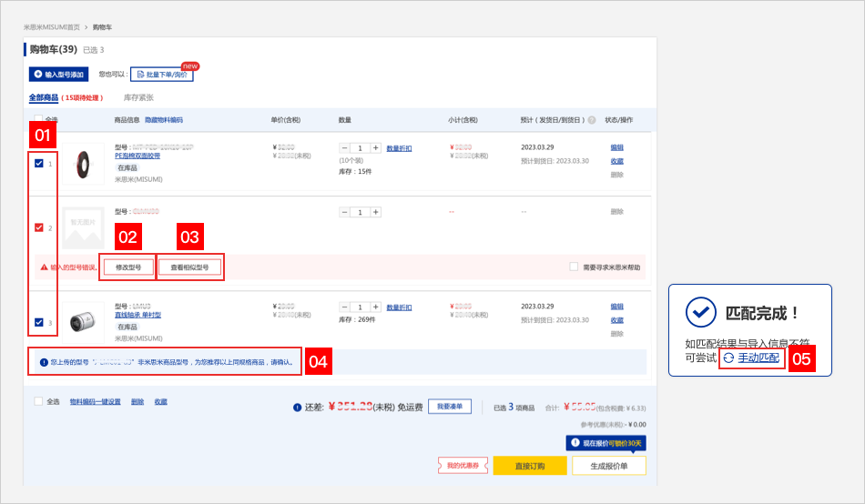Click the red warning triangle for wrong model
Image resolution: width=865 pixels, height=504 pixels.
44,267
